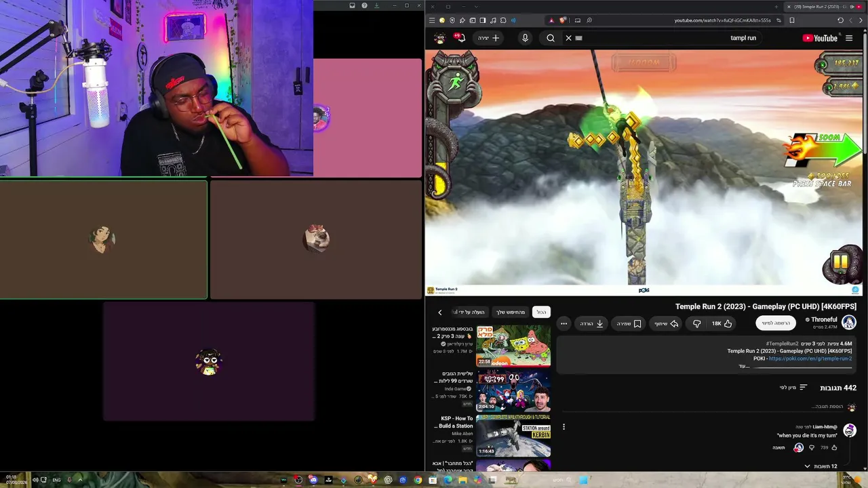Clear the search query with the X

pos(568,38)
